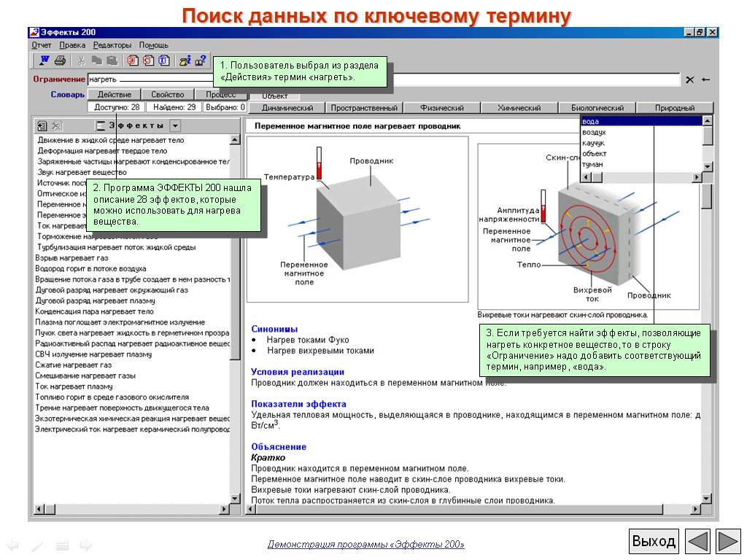Screen dimensions: 747x560
Task: Select the effect Водород горит в потоке воздуха
Action: pyautogui.click(x=90, y=268)
